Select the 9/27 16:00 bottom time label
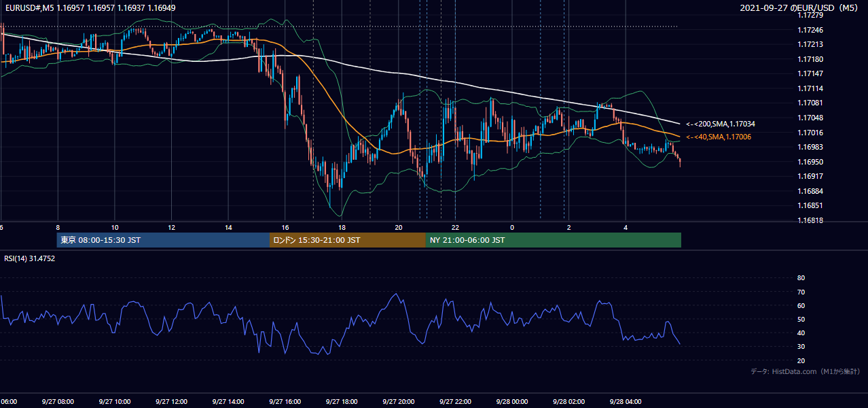The image size is (868, 408). 285,401
